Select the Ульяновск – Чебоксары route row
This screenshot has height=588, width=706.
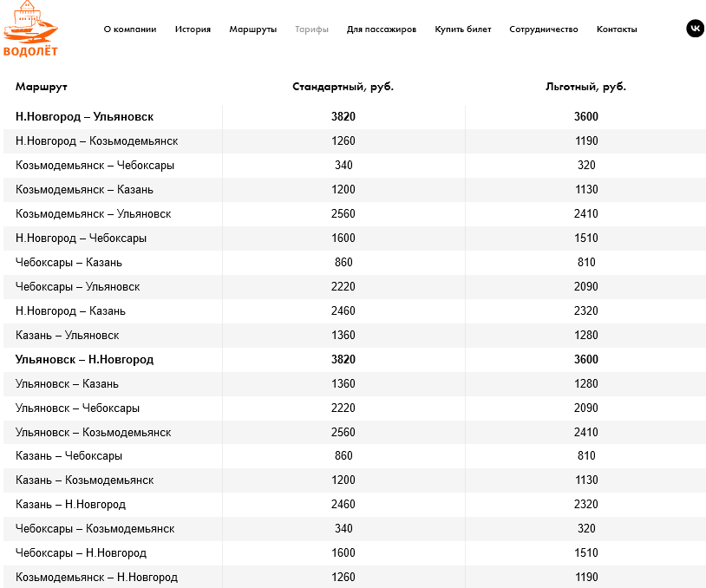coord(355,408)
